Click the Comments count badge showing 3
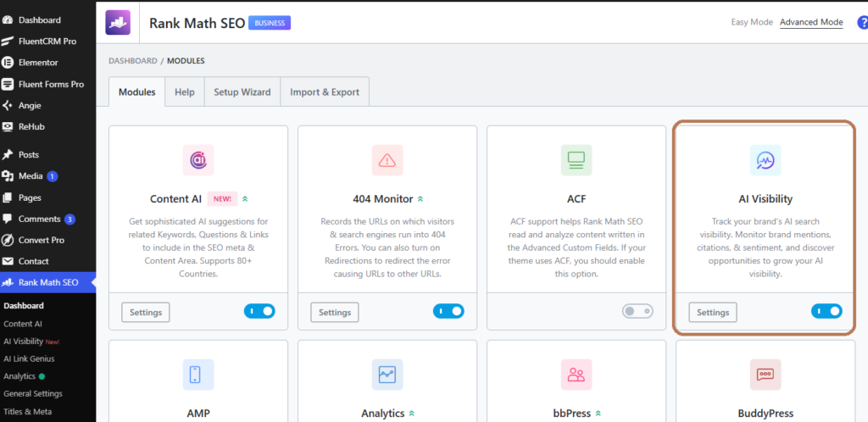The height and width of the screenshot is (422, 868). 70,219
